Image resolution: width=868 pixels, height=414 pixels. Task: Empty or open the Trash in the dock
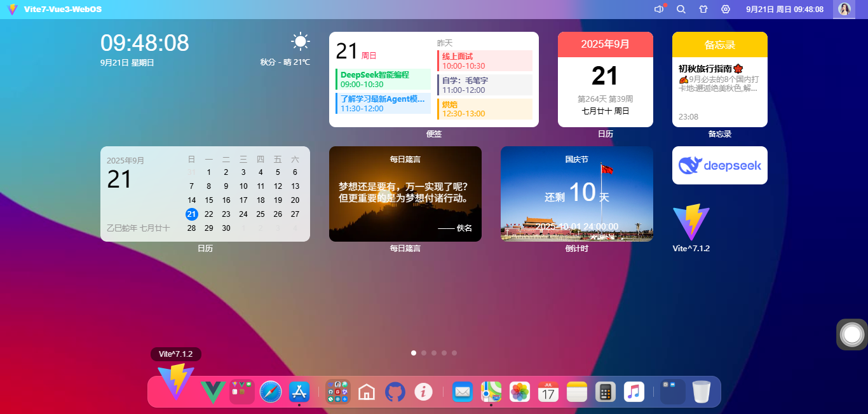click(701, 392)
